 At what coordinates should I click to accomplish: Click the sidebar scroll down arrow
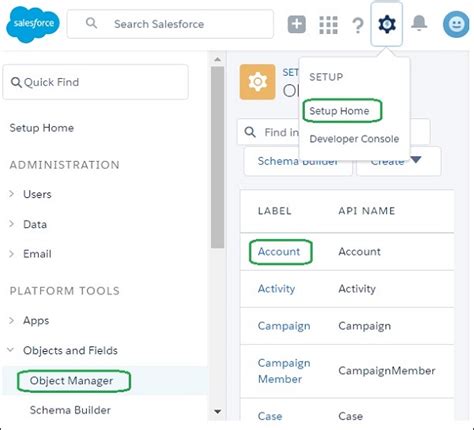(x=217, y=411)
